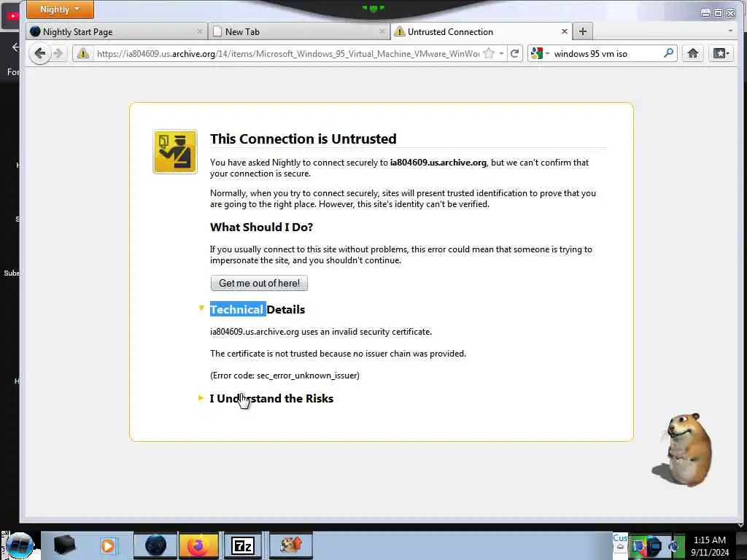The width and height of the screenshot is (747, 560).
Task: Close the Nightly Start Page tab
Action: tap(200, 32)
